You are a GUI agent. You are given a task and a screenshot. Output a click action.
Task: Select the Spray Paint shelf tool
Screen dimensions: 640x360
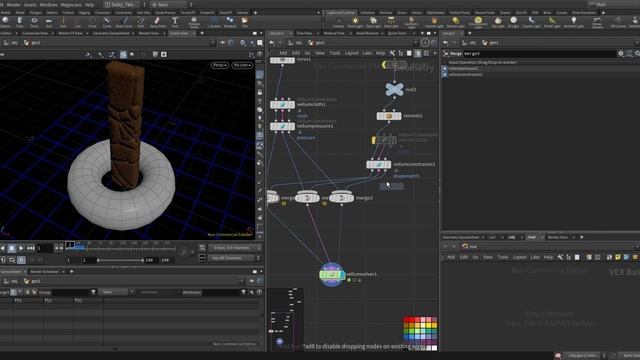(x=158, y=22)
